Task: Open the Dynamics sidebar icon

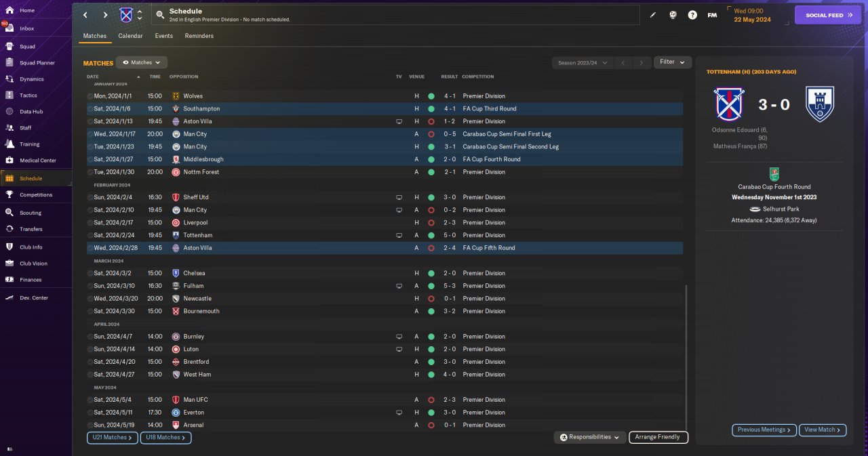Action: [x=9, y=79]
